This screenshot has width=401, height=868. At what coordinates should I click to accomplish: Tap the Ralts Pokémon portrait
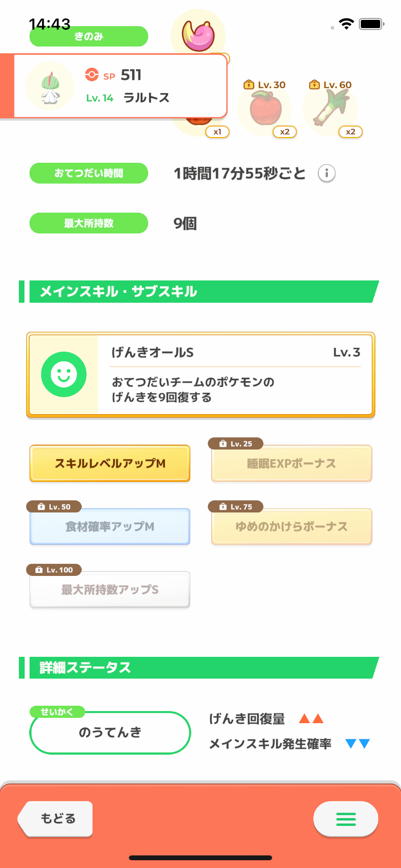pyautogui.click(x=49, y=87)
